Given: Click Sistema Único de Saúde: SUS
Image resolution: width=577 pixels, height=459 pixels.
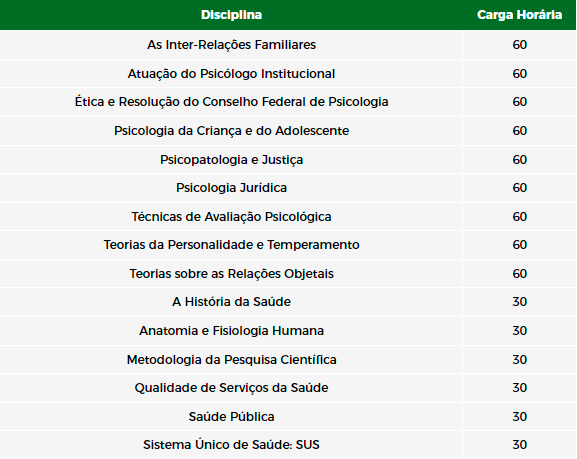Looking at the screenshot, I should [x=231, y=445].
